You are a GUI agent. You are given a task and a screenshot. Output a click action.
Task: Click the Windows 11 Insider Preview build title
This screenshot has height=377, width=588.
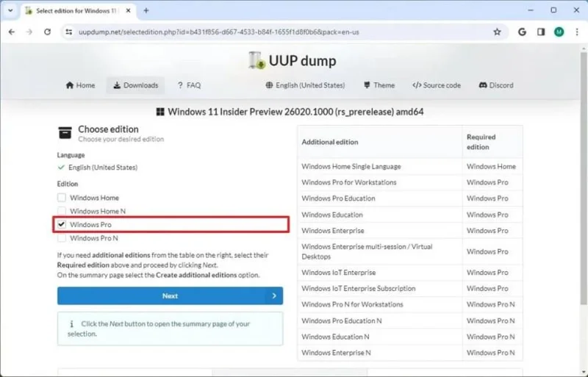[x=290, y=112]
